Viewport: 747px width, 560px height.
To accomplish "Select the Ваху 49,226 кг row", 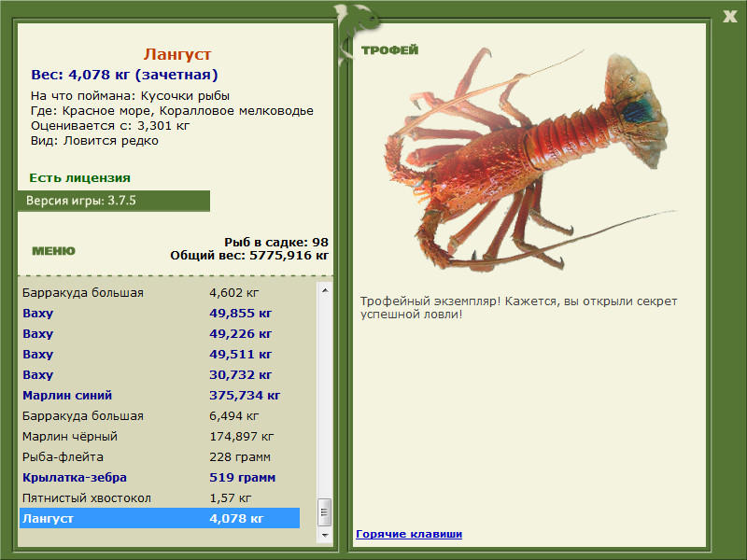I will click(x=160, y=334).
